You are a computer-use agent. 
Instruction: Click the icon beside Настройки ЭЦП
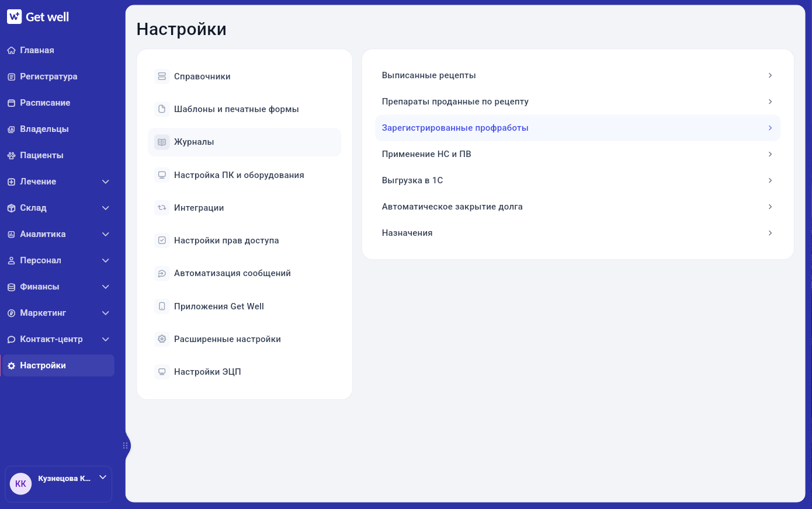162,372
